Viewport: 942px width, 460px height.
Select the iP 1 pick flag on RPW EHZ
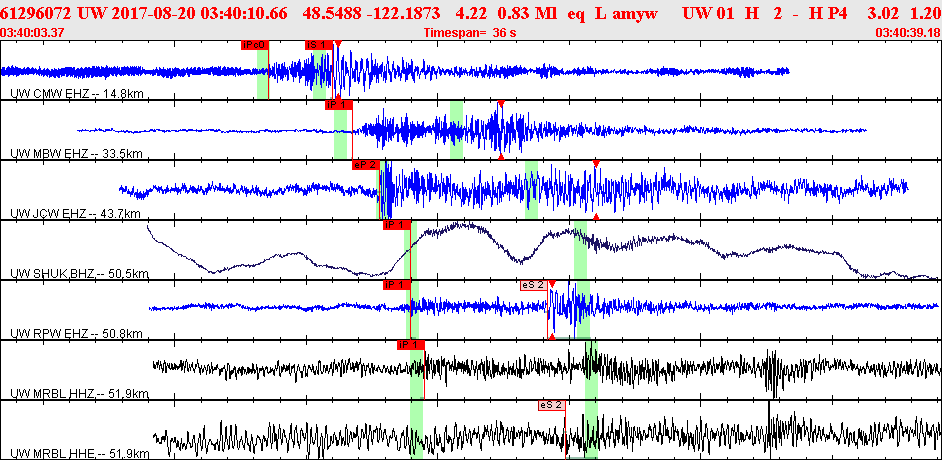pyautogui.click(x=397, y=285)
